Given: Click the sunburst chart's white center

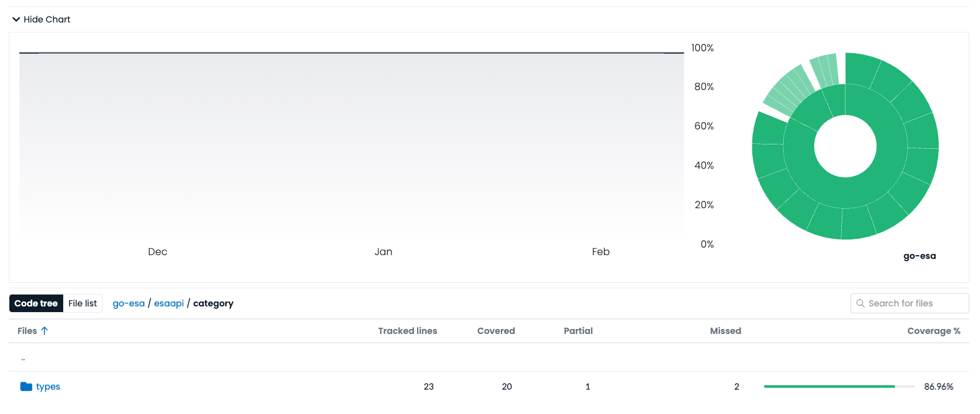Looking at the screenshot, I should click(x=845, y=146).
